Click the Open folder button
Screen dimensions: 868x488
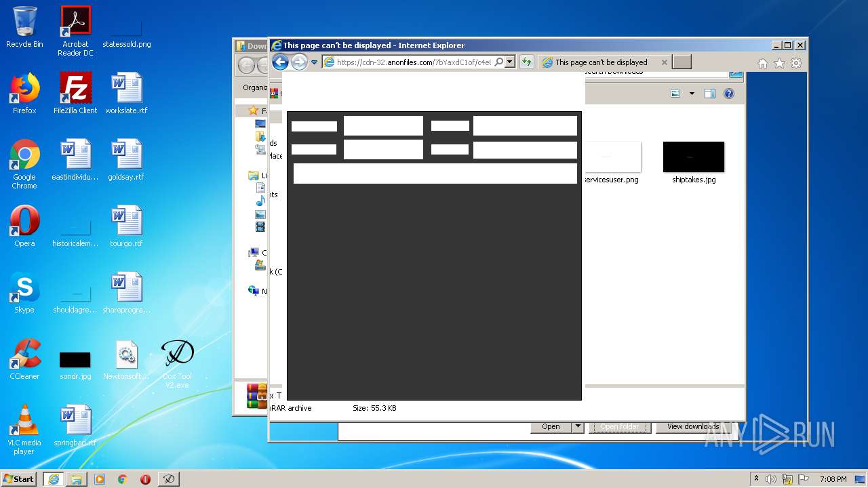(620, 426)
